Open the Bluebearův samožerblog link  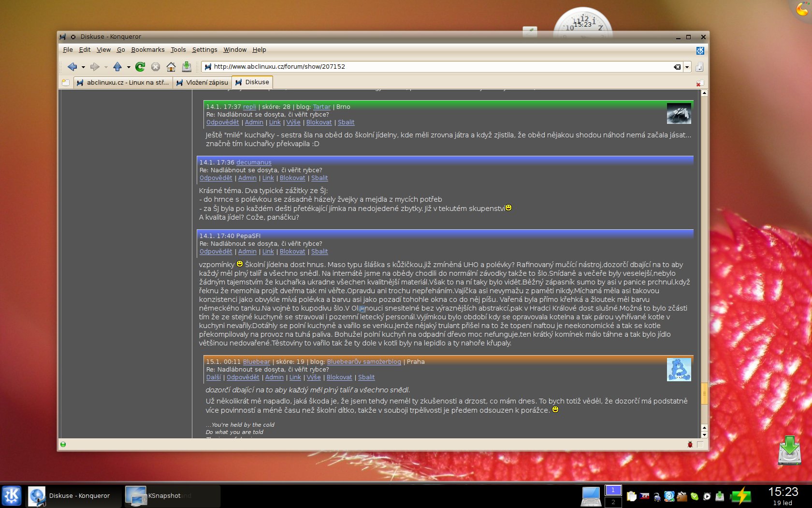click(364, 362)
